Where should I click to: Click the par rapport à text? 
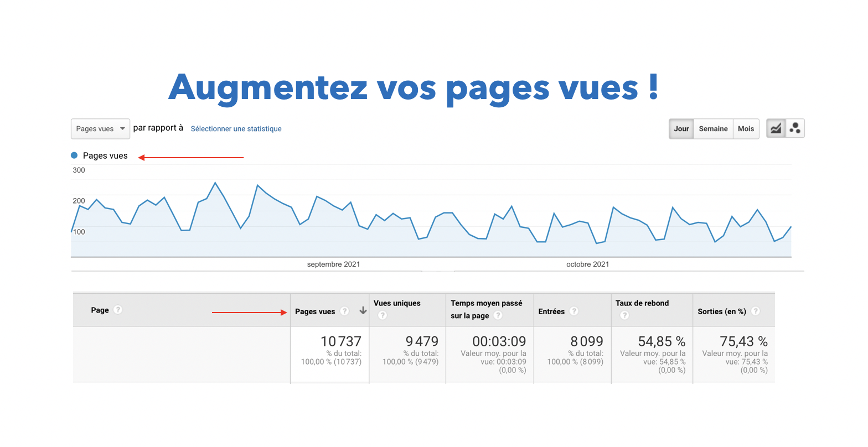coord(158,128)
